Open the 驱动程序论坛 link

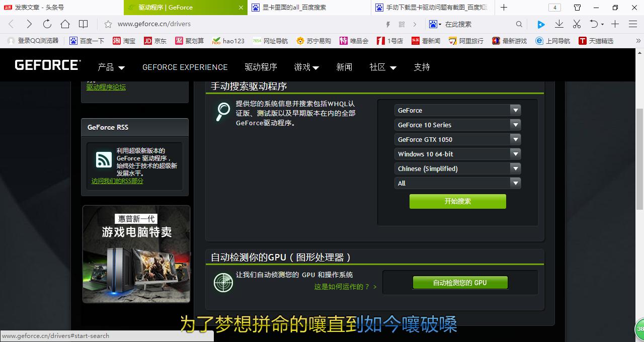coord(106,87)
